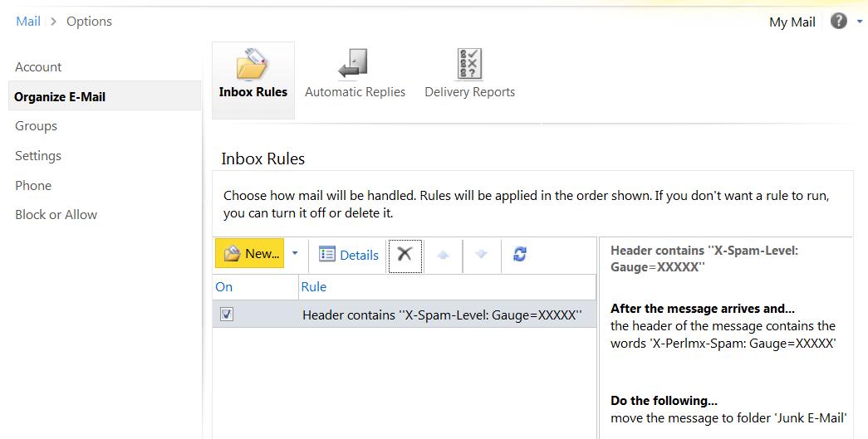Refresh the inbox rules list
The image size is (868, 439).
[520, 255]
